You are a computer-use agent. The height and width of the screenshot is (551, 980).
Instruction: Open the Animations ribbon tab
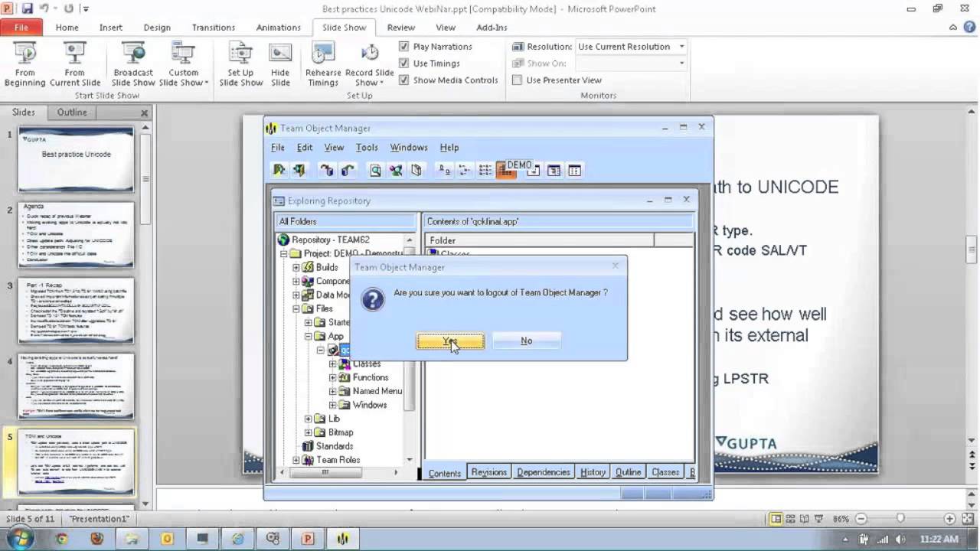(278, 28)
